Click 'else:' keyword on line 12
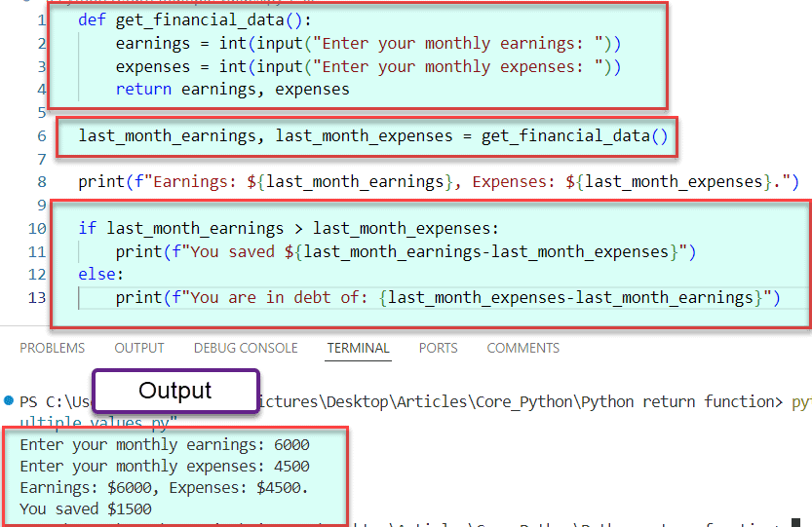This screenshot has width=812, height=527. tap(101, 274)
